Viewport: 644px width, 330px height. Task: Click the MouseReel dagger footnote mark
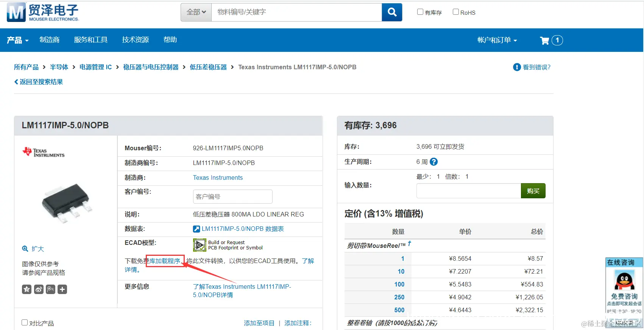(409, 244)
